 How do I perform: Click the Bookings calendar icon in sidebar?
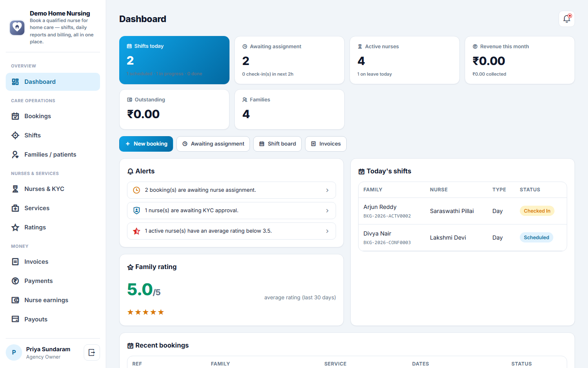[x=15, y=116]
